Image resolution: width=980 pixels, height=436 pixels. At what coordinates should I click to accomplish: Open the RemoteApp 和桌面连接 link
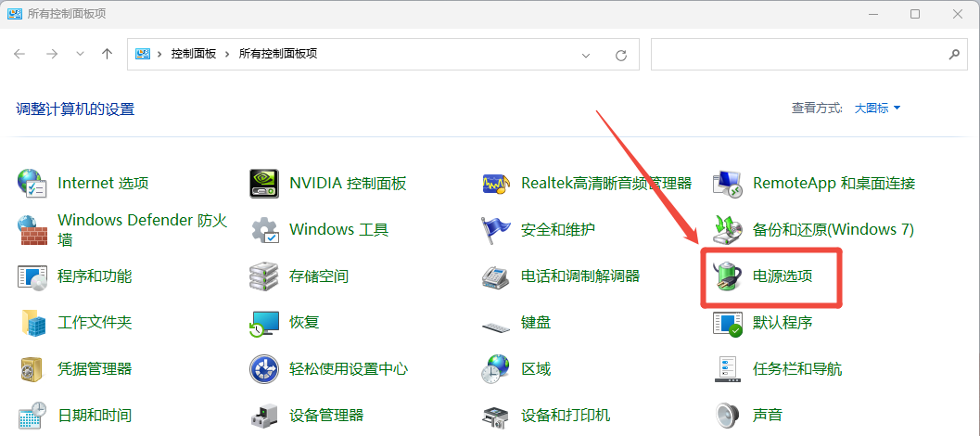click(x=834, y=184)
